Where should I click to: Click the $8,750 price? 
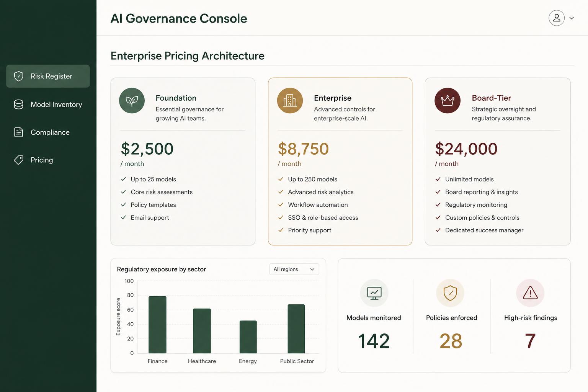click(x=303, y=149)
